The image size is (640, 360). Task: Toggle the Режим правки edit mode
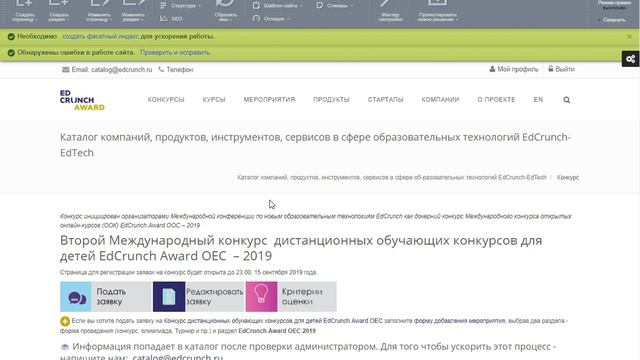614,5
